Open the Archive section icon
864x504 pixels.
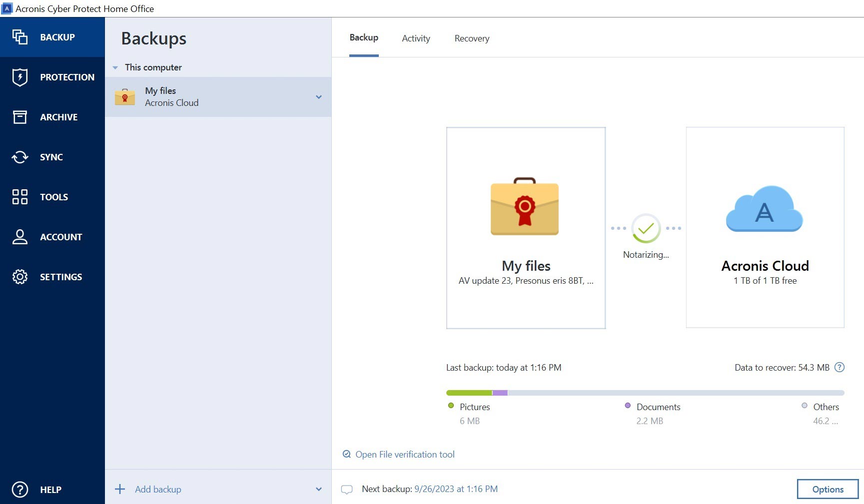point(20,117)
